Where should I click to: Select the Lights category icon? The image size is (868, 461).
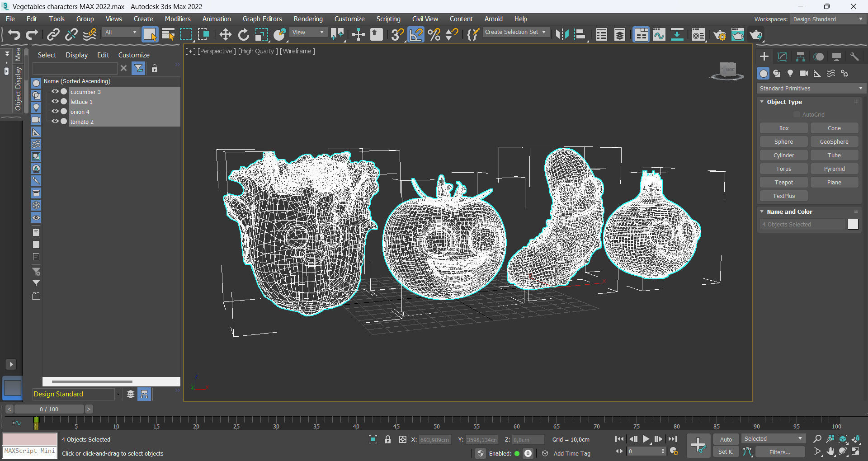tap(790, 73)
